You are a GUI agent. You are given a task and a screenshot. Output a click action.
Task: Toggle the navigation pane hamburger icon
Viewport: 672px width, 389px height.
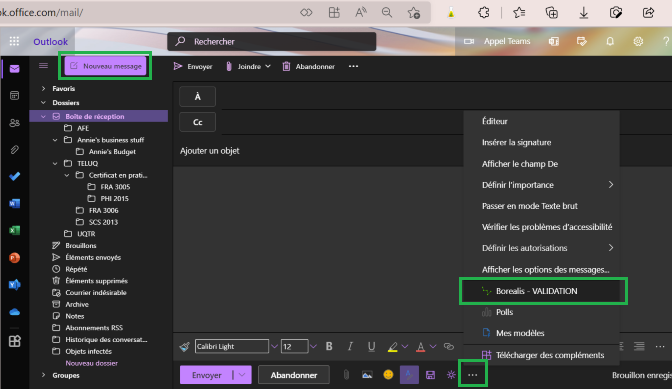[43, 66]
